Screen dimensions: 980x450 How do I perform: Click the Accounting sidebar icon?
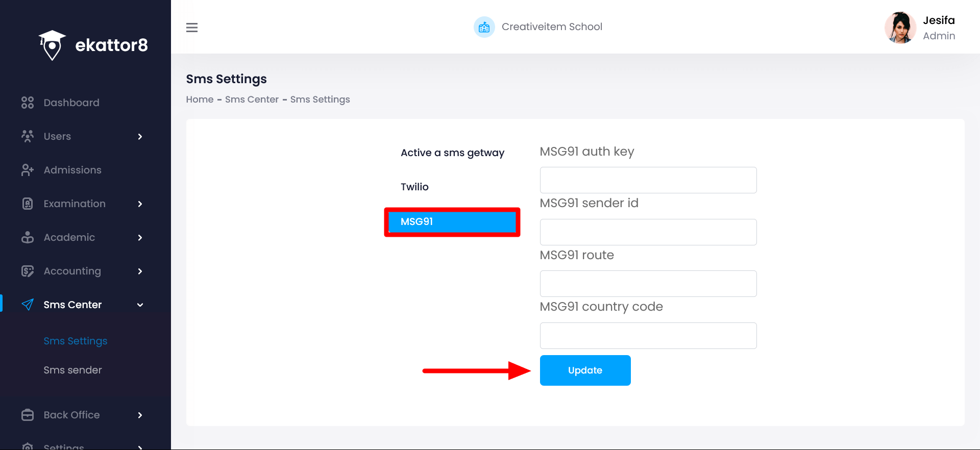[x=28, y=271]
